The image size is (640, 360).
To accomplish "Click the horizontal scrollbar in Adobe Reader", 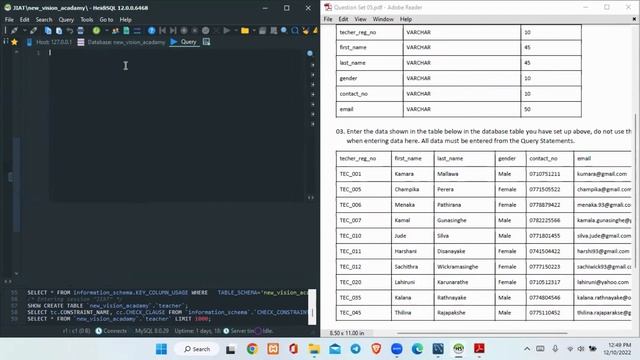I will tap(482, 333).
